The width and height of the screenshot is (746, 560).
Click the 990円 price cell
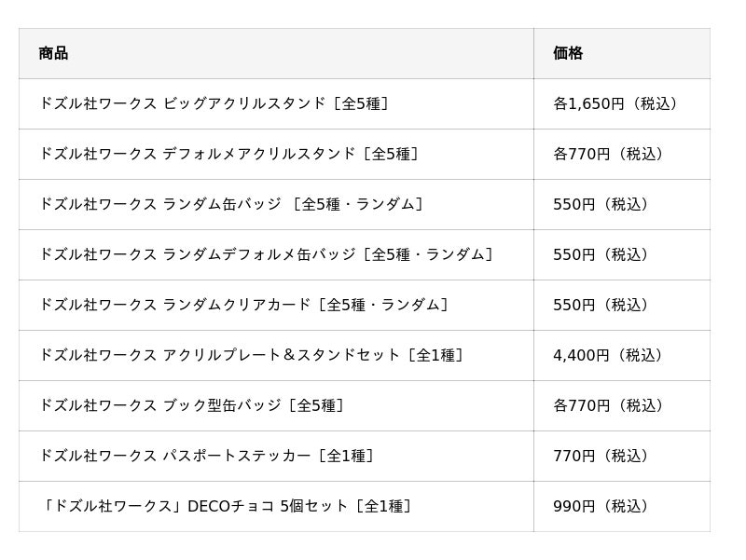pos(601,506)
